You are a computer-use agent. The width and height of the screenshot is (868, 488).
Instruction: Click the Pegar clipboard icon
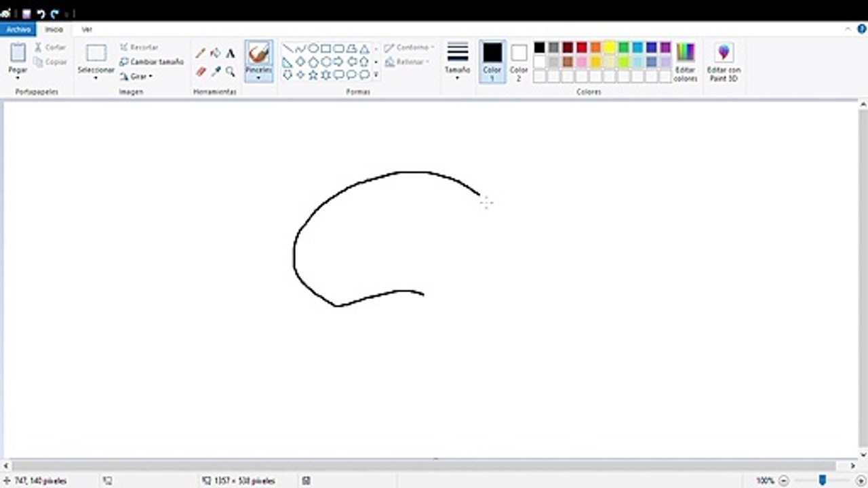pos(18,52)
